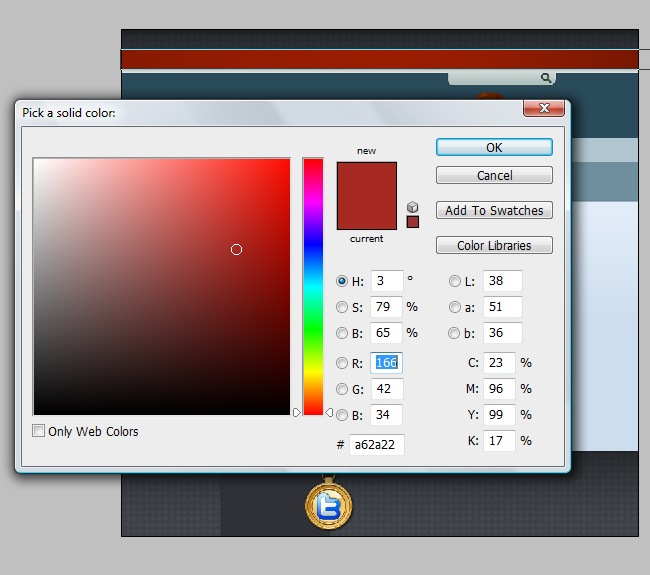The width and height of the screenshot is (650, 575).
Task: Select the H hue radio button
Action: (342, 281)
